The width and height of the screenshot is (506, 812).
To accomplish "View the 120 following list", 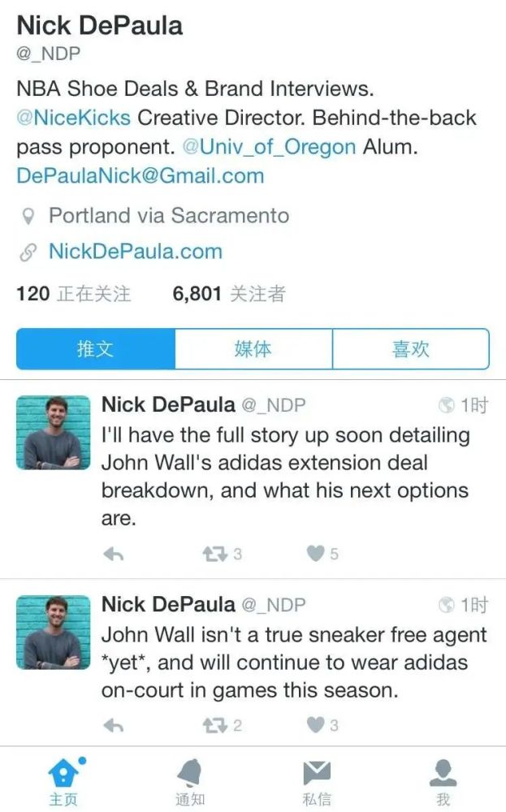I will tap(74, 294).
